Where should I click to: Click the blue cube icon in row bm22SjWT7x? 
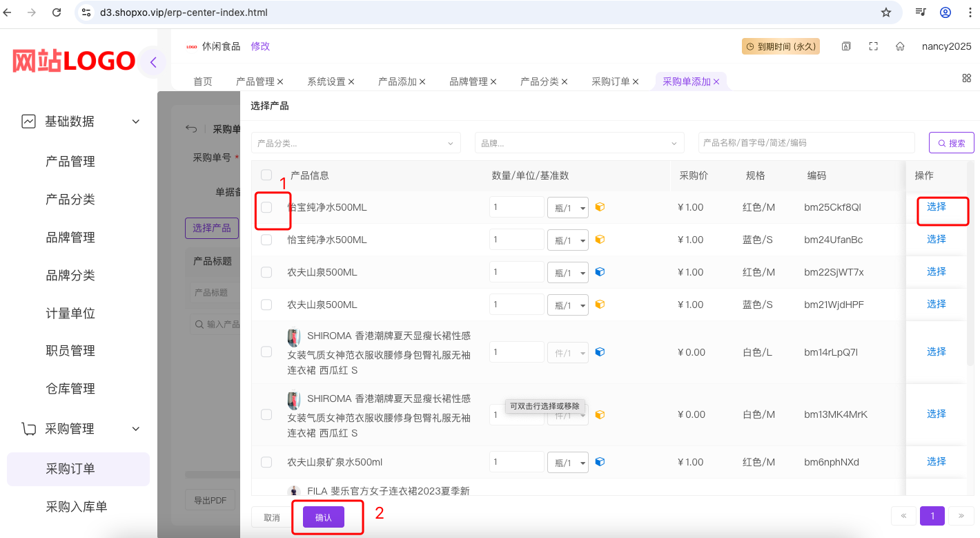(600, 272)
